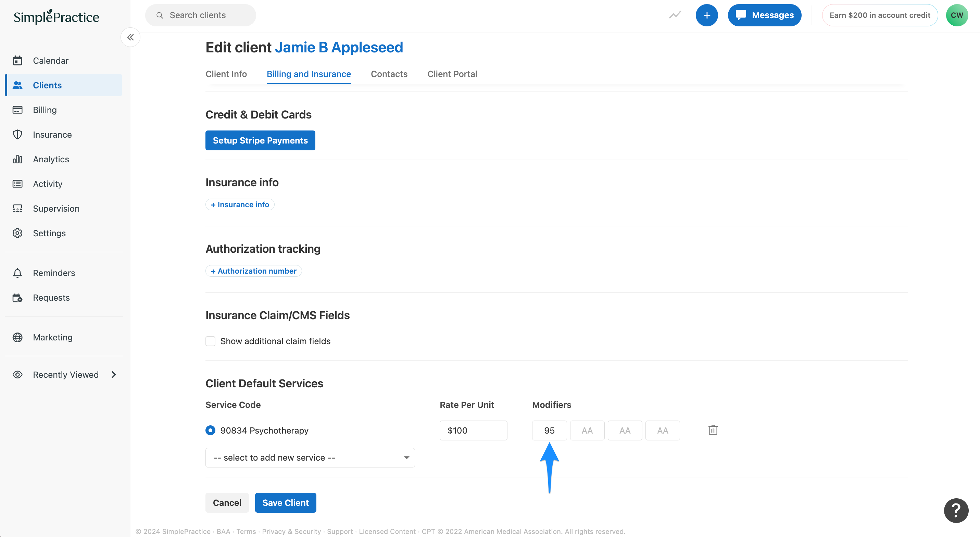Click the Search clients field
The height and width of the screenshot is (537, 980).
201,15
